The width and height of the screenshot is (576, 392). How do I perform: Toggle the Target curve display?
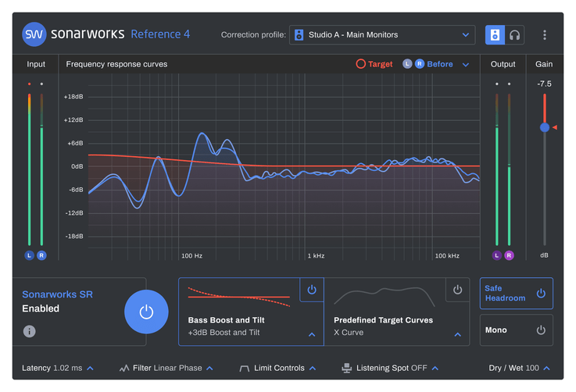[x=374, y=64]
